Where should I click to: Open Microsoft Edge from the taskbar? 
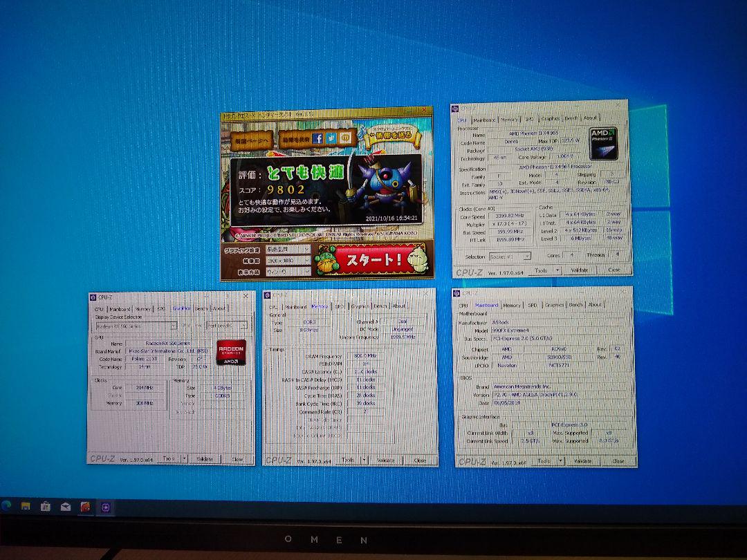point(6,506)
